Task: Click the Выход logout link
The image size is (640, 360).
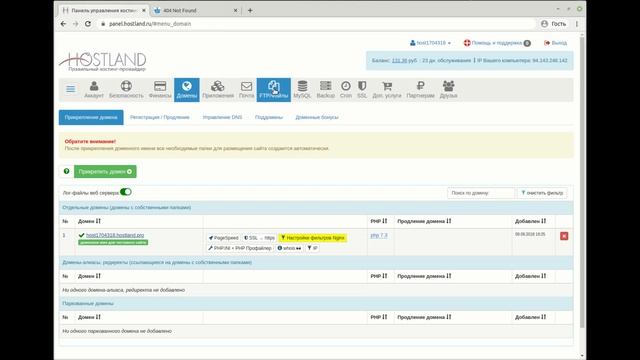Action: point(556,43)
